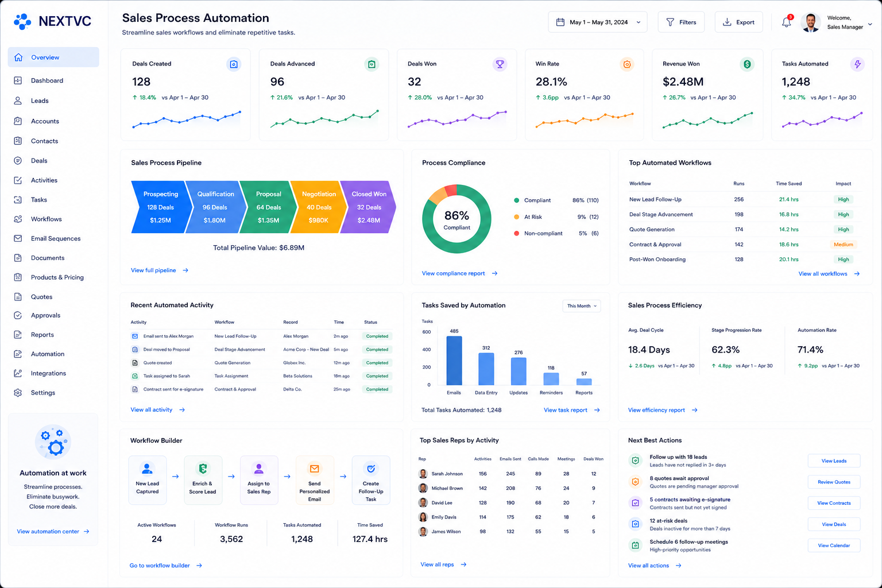Click the New Lead Follow-Up workflow row
The height and width of the screenshot is (588, 882).
click(745, 200)
